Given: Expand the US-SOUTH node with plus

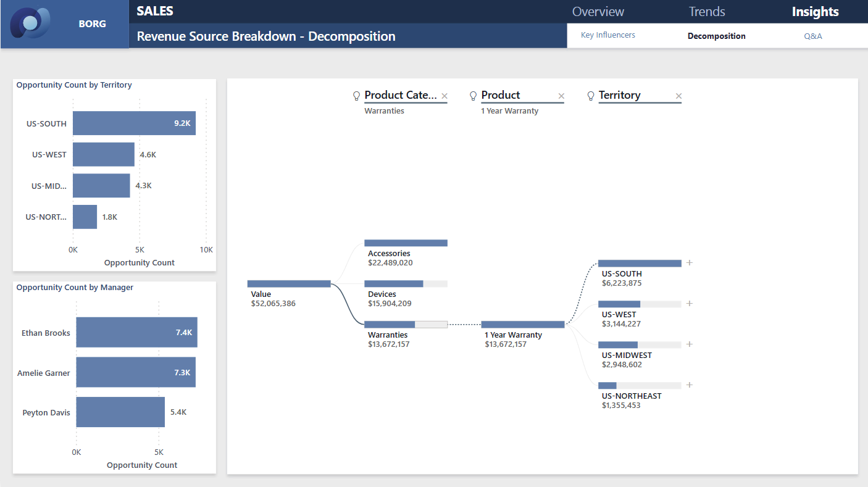Looking at the screenshot, I should tap(690, 263).
